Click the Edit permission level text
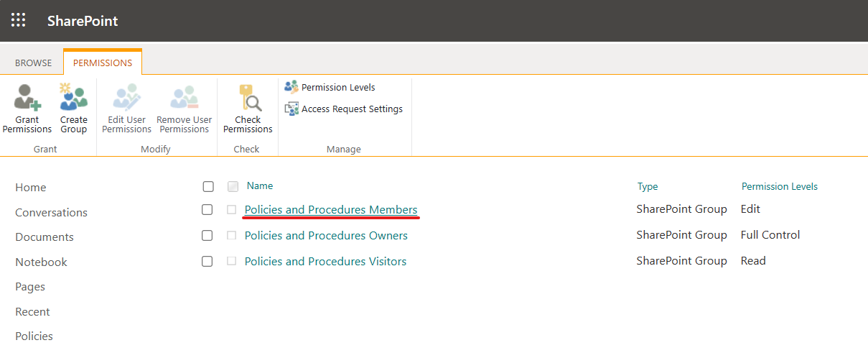 point(750,209)
